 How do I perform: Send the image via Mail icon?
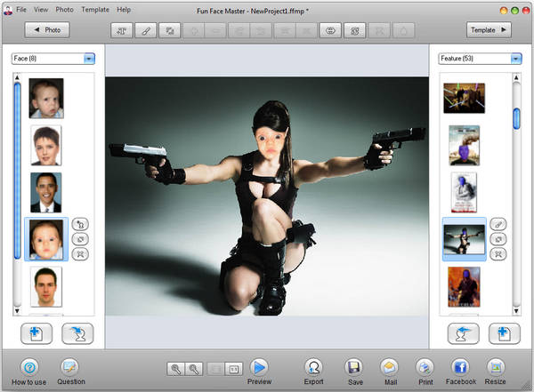[x=390, y=366]
